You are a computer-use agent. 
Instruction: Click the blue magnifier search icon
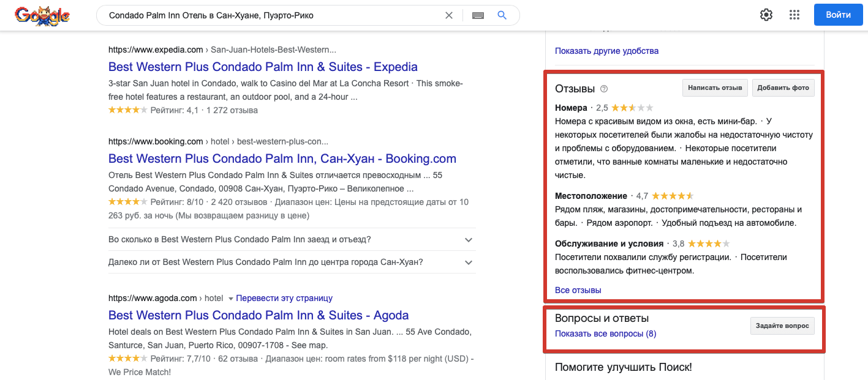coord(502,15)
